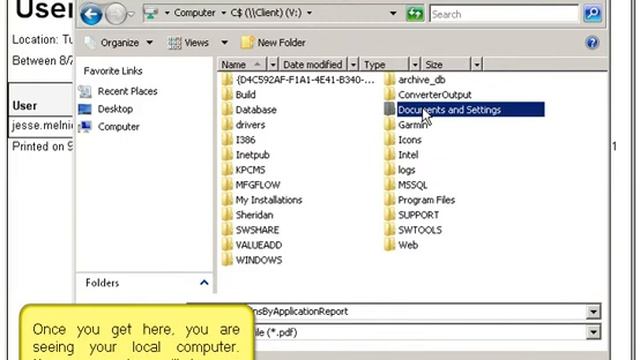Sort by the Date modified column header
Screen dimensions: 640x360
313,64
